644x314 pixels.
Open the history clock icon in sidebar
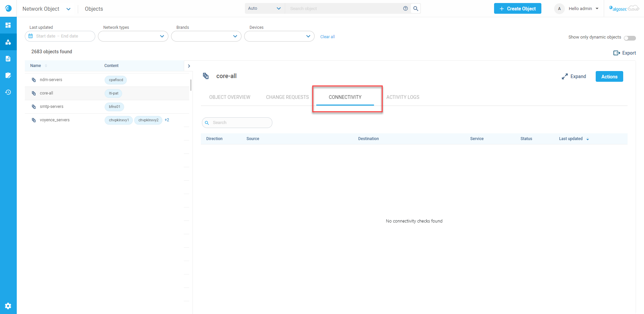click(x=8, y=92)
